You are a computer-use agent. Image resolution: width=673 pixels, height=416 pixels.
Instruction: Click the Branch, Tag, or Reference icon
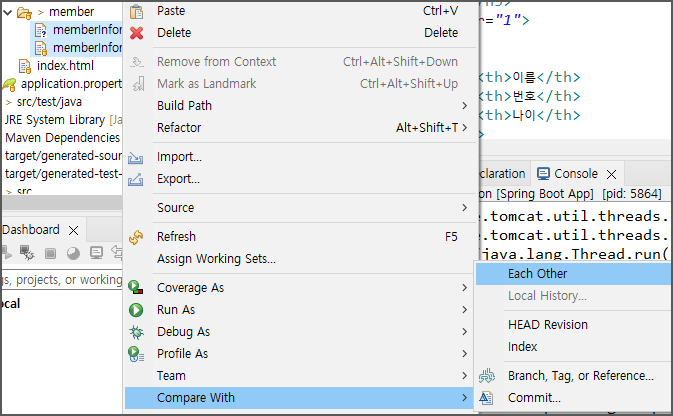487,376
